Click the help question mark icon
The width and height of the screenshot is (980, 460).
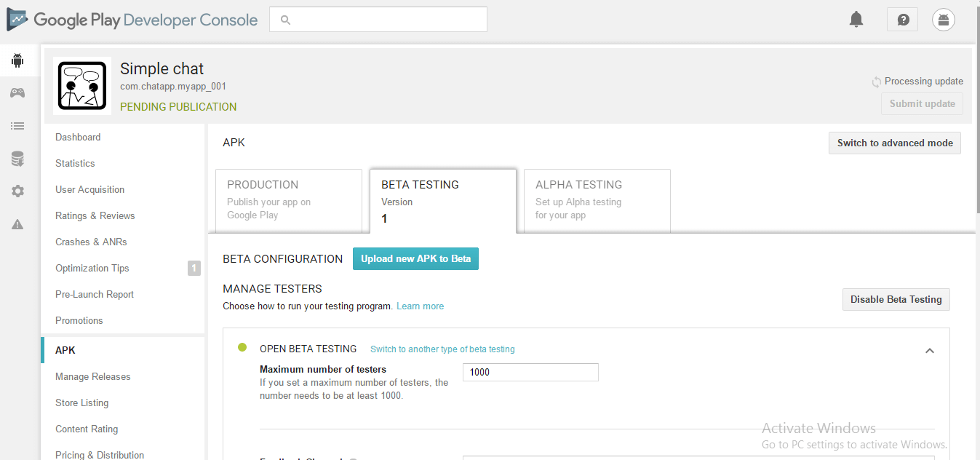[903, 20]
